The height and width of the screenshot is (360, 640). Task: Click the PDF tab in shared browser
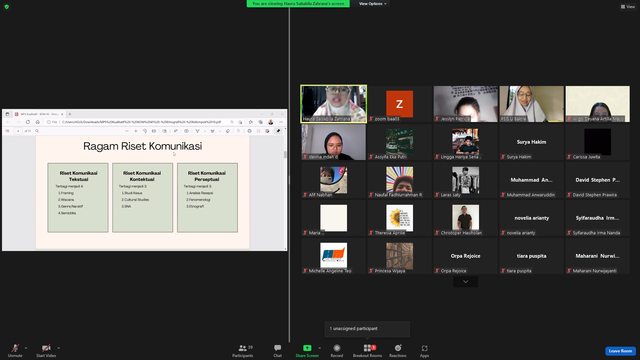click(x=38, y=114)
